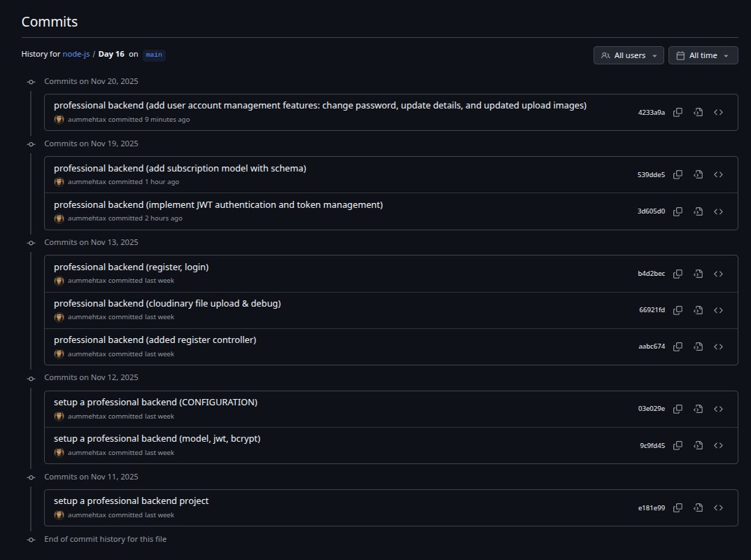Copy full SHA for commit 539dde5
Image resolution: width=751 pixels, height=560 pixels.
click(678, 174)
